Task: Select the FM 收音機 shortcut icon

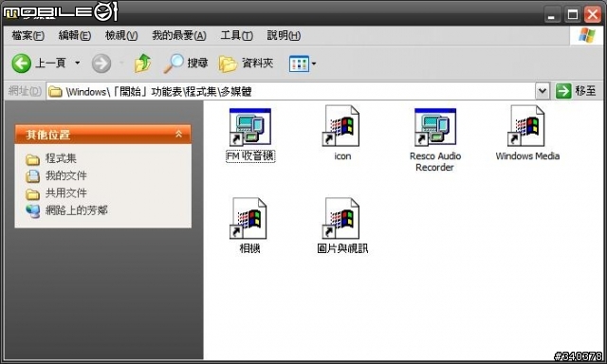Action: point(250,126)
